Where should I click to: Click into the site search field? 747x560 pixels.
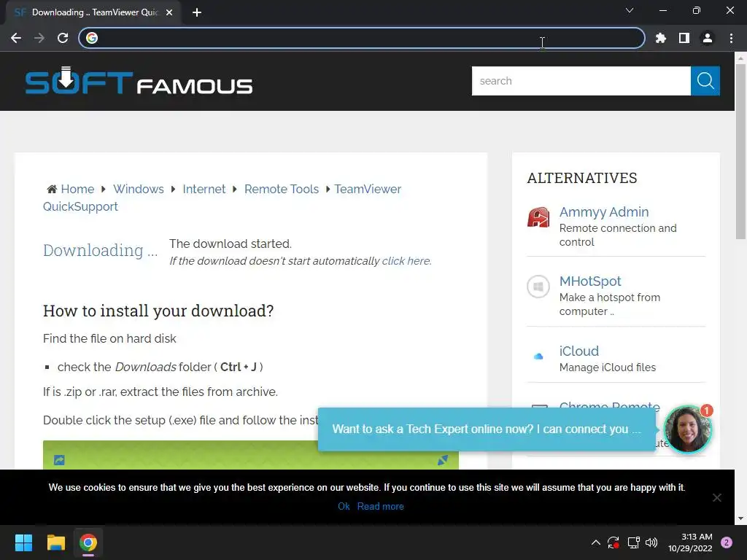(x=581, y=81)
